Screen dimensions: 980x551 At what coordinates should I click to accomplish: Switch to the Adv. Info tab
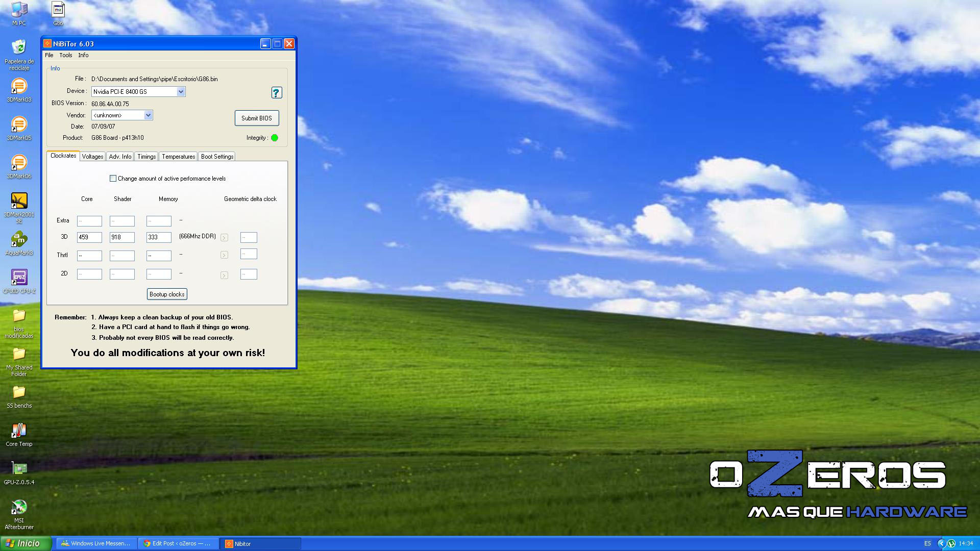120,157
